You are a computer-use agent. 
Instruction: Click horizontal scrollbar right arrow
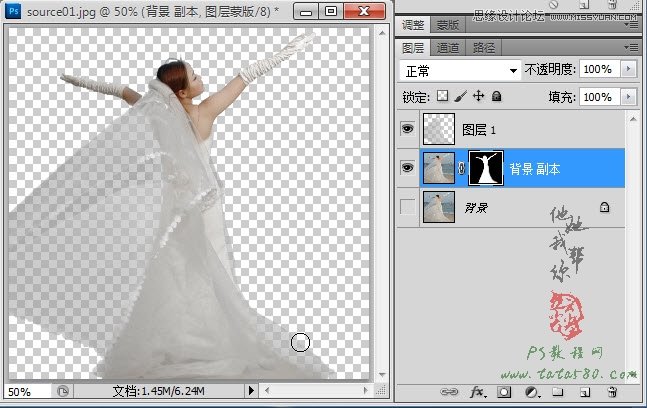[365, 390]
